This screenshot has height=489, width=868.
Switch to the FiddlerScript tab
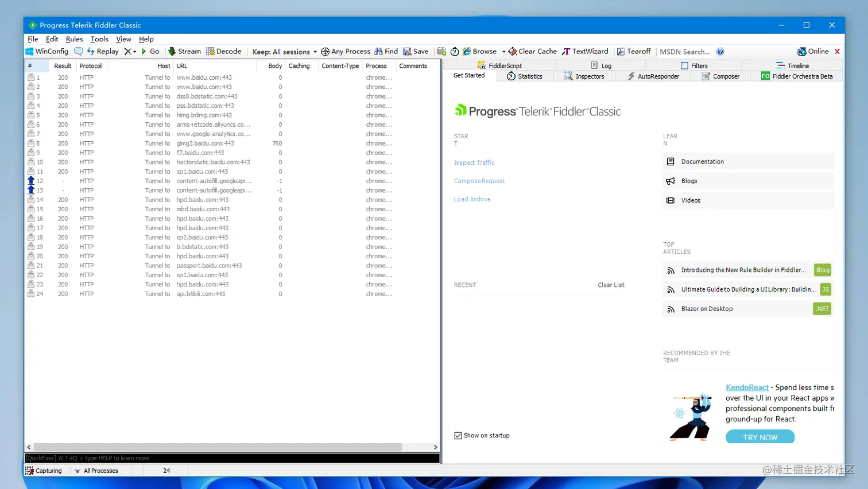499,65
